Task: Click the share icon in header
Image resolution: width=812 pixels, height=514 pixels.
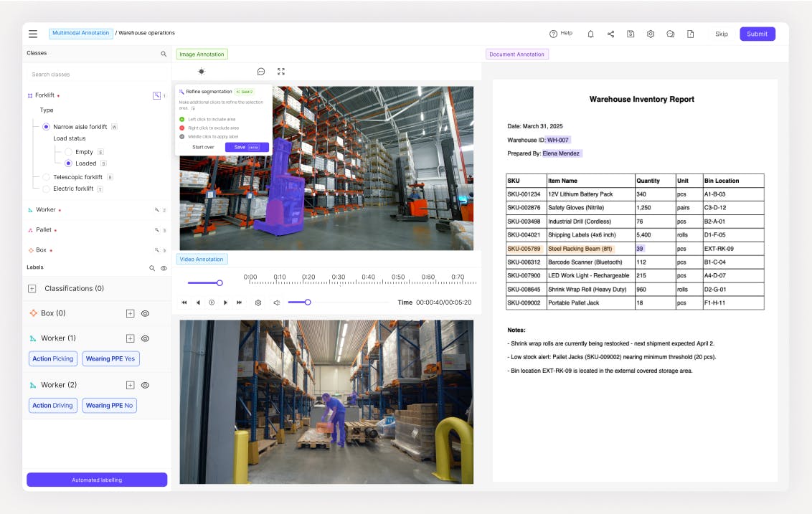Action: [x=610, y=34]
